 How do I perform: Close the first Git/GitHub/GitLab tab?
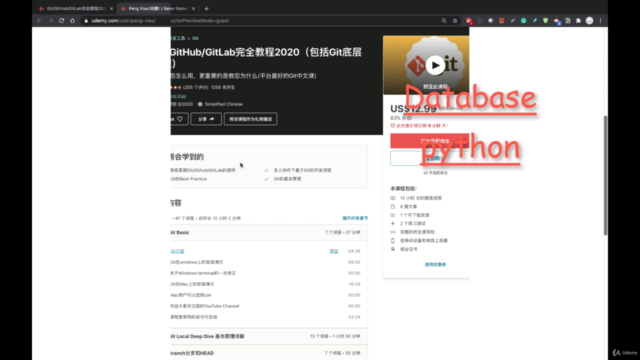click(111, 9)
